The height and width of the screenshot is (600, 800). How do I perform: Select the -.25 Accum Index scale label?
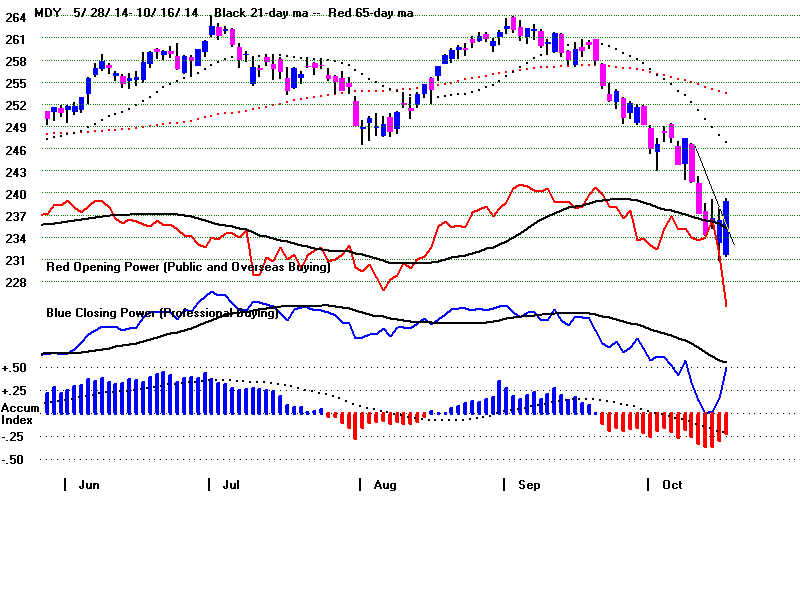(13, 437)
